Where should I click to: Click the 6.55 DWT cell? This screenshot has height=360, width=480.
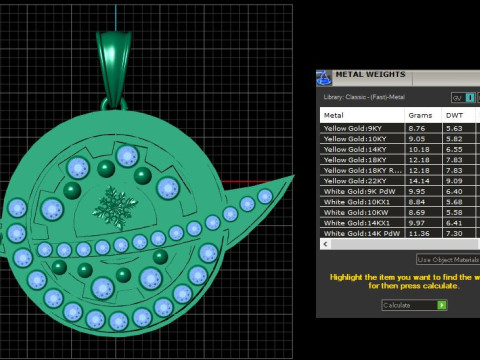[459, 149]
